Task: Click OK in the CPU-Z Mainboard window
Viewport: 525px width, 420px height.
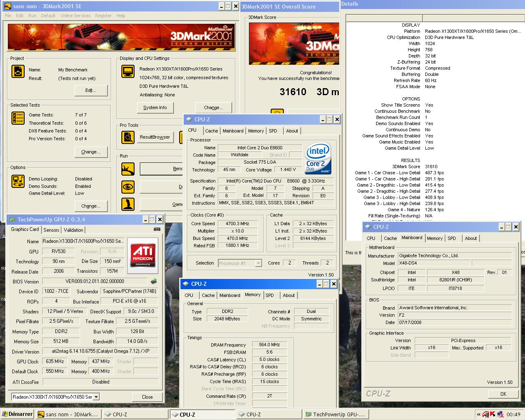Action: click(503, 394)
